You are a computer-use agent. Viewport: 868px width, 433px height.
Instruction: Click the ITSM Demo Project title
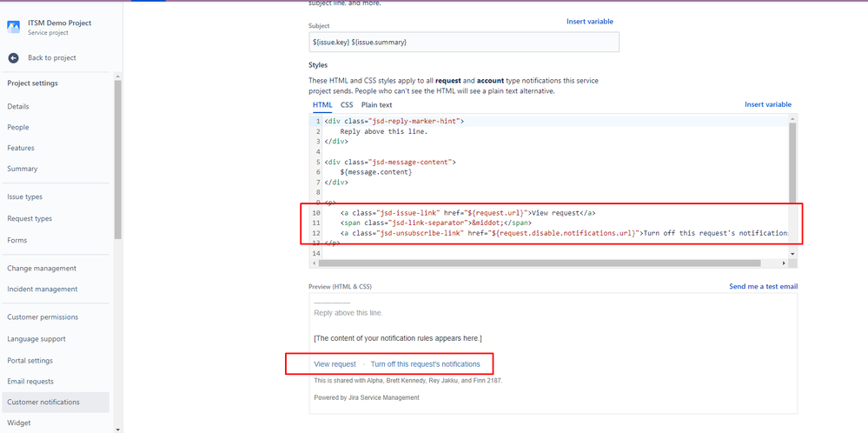pyautogui.click(x=60, y=23)
